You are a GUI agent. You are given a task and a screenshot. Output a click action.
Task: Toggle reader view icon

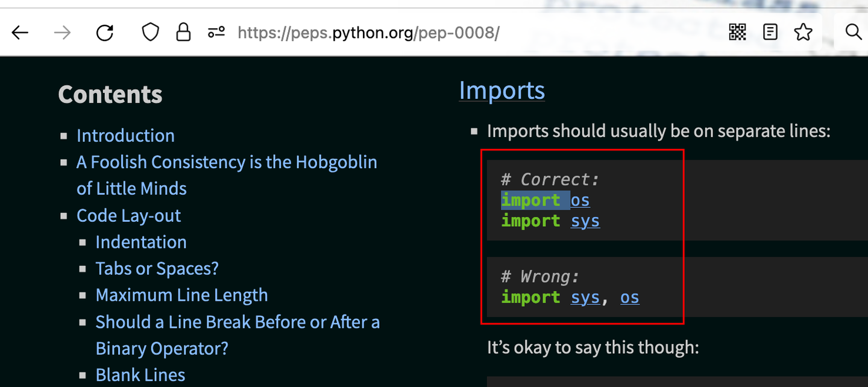[x=770, y=33]
